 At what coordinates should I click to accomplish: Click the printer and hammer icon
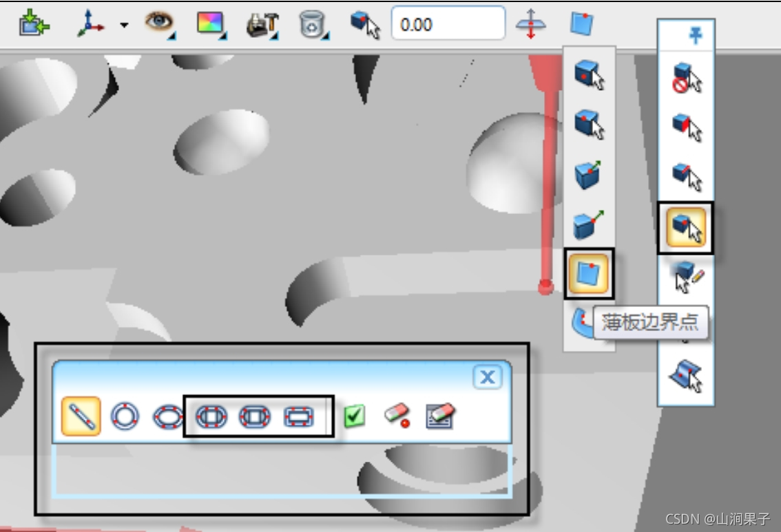(x=262, y=24)
